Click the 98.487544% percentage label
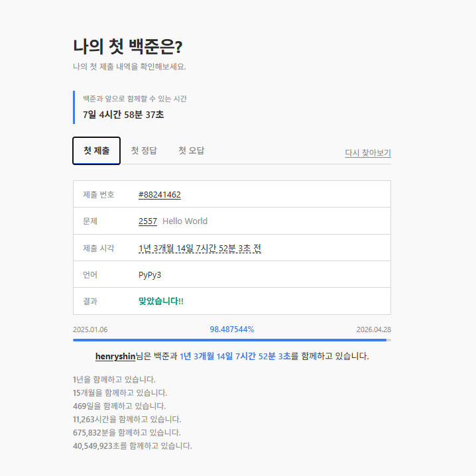This screenshot has height=476, width=476. click(231, 329)
